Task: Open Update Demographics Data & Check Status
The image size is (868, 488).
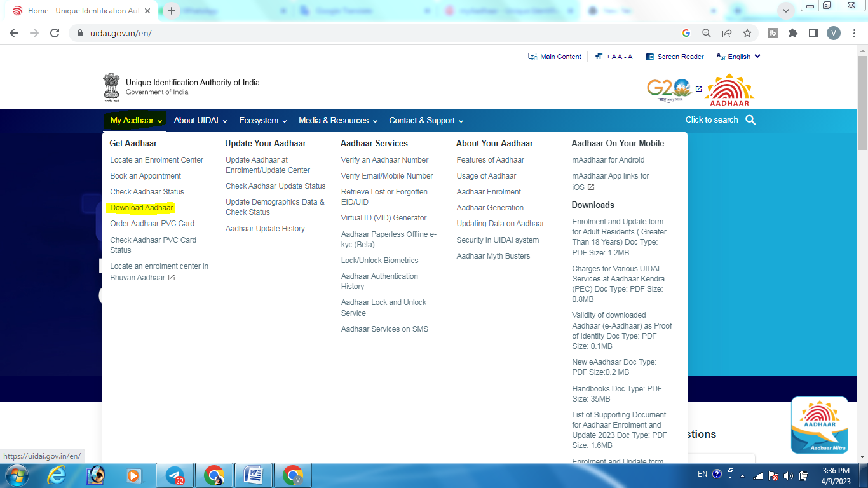Action: [275, 207]
